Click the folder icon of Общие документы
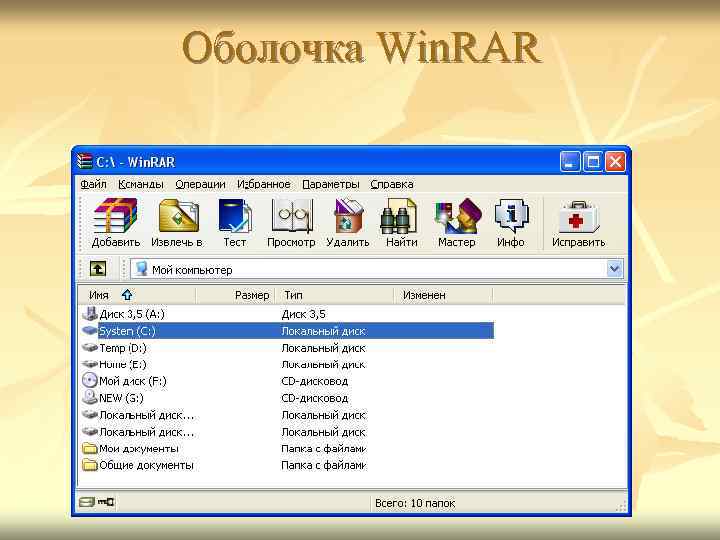 [90, 465]
